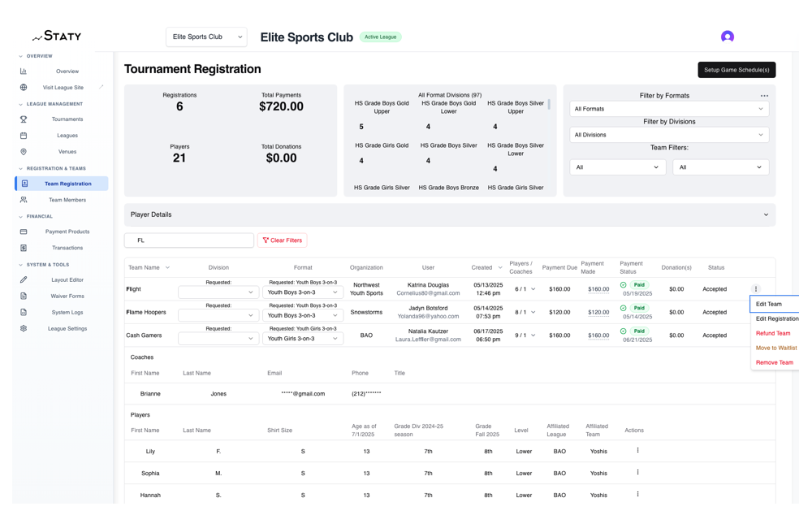The width and height of the screenshot is (812, 528).
Task: Open the user profile avatar icon
Action: 727,37
